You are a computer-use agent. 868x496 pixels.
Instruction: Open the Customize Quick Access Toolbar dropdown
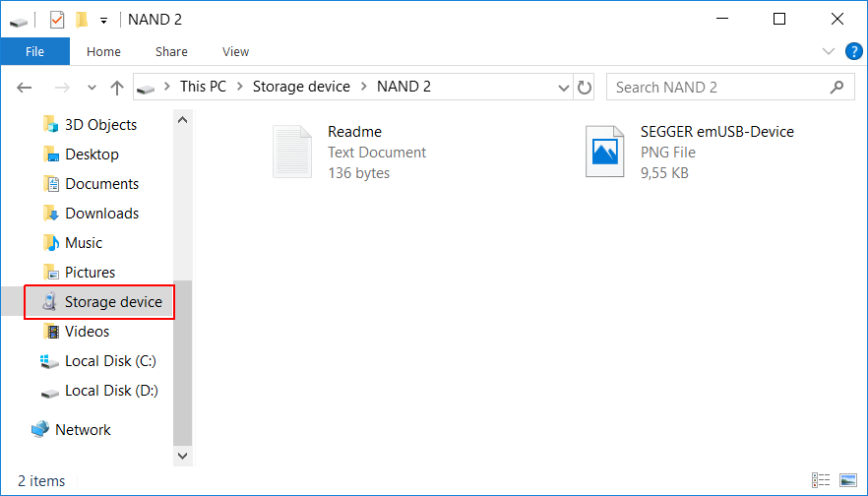coord(103,20)
